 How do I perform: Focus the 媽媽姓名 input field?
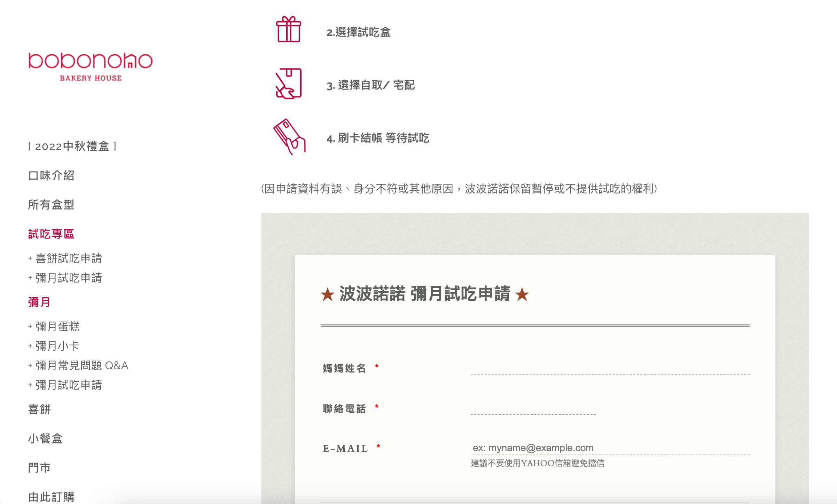pyautogui.click(x=610, y=368)
